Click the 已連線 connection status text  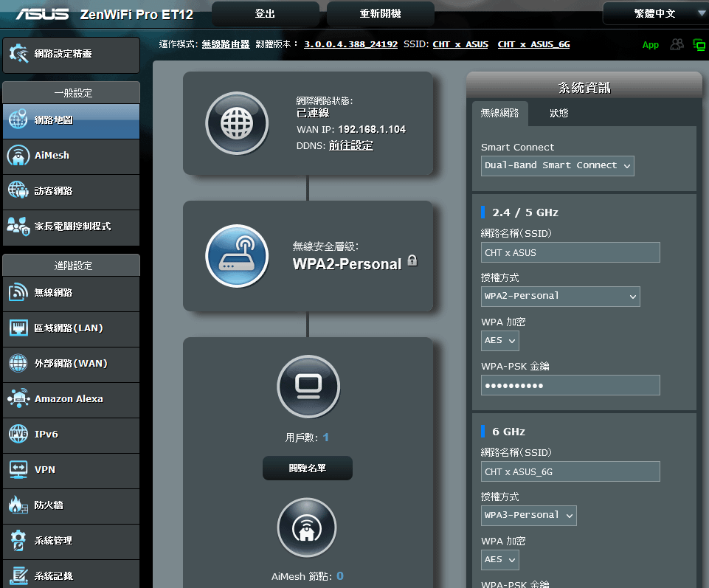[313, 113]
